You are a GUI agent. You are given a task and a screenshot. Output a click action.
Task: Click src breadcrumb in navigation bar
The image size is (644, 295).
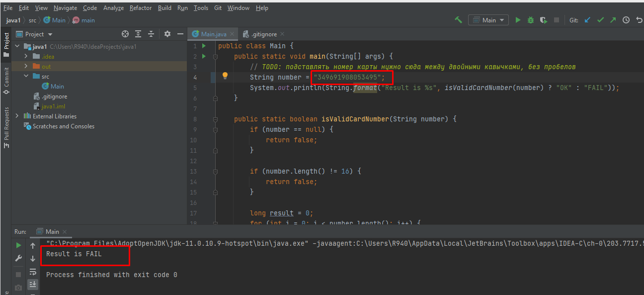pos(32,20)
